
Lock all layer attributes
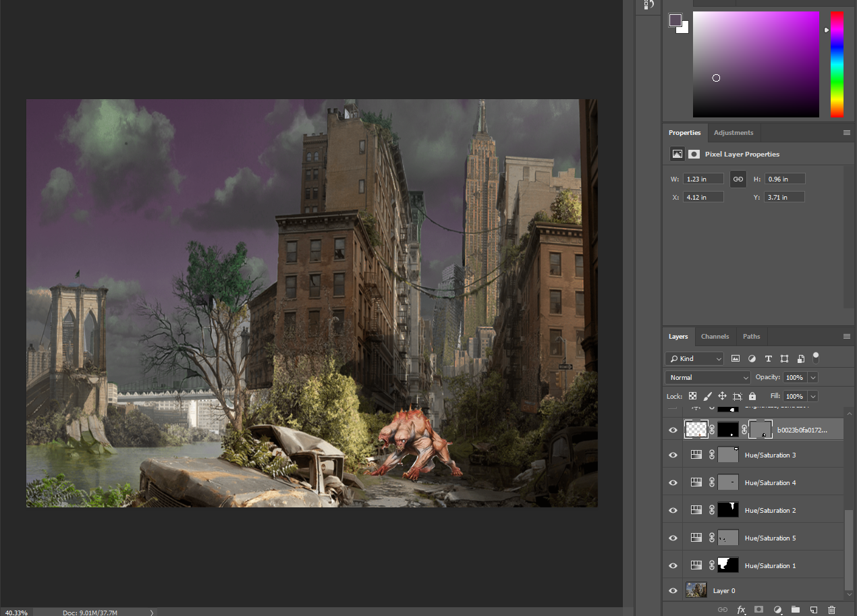752,397
